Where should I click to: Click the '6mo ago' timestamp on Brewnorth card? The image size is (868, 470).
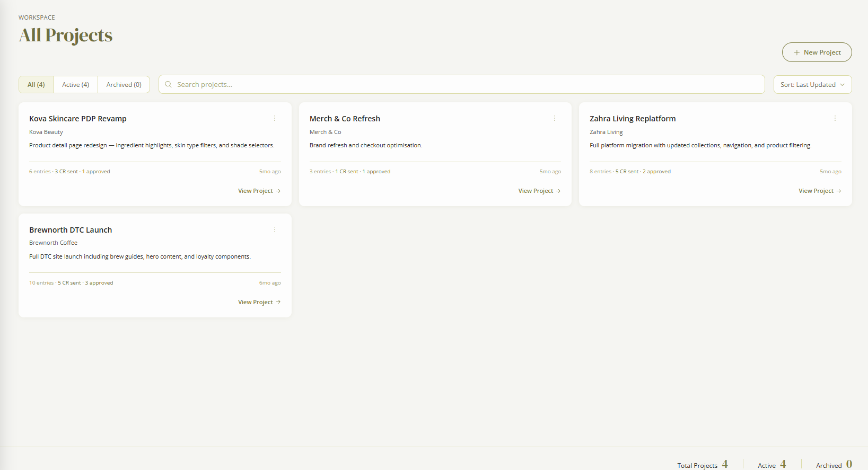tap(270, 283)
